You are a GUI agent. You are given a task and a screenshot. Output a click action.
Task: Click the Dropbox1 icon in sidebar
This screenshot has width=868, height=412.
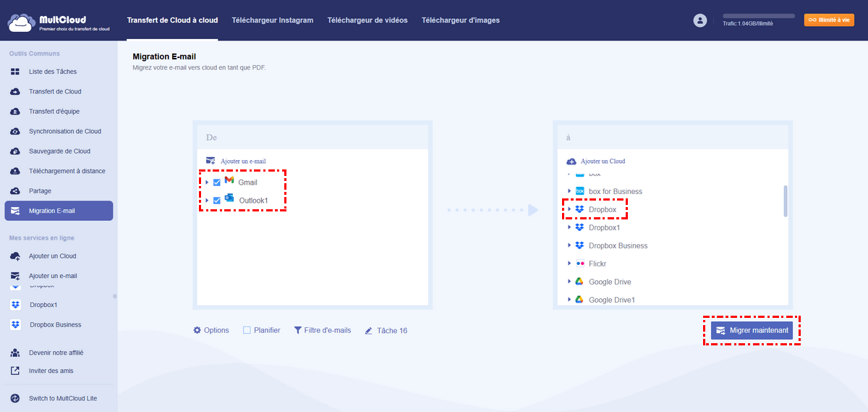point(15,305)
